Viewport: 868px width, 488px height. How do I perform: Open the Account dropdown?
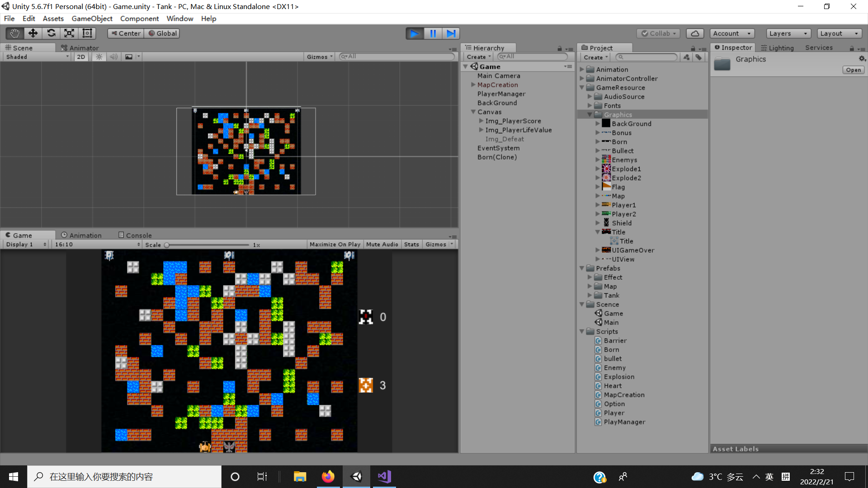tap(732, 33)
